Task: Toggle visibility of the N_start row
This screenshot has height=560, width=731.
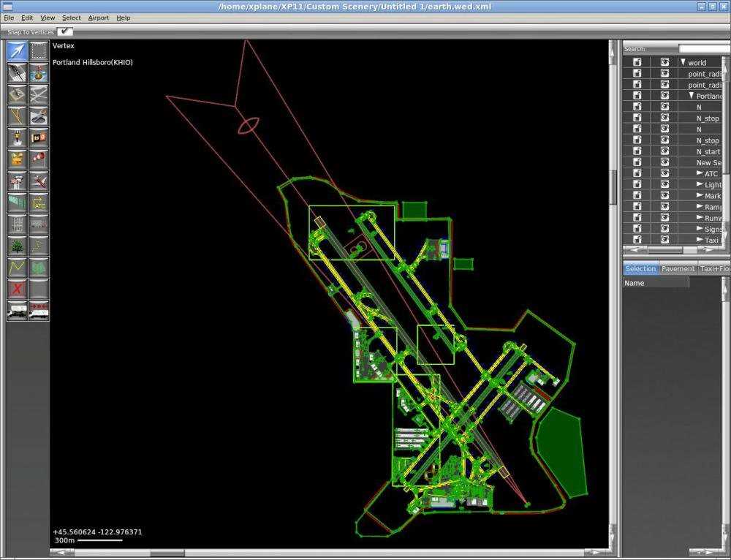Action: [x=664, y=151]
